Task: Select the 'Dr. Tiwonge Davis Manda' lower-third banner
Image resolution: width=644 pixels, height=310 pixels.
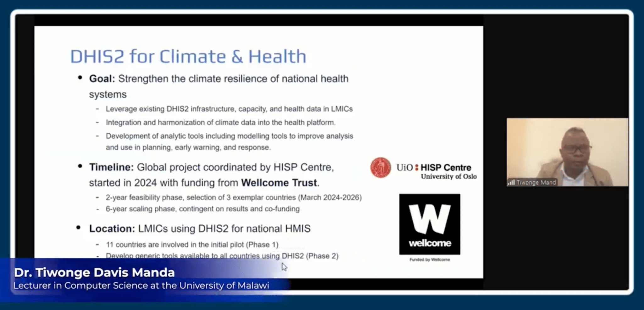Action: 94,273
